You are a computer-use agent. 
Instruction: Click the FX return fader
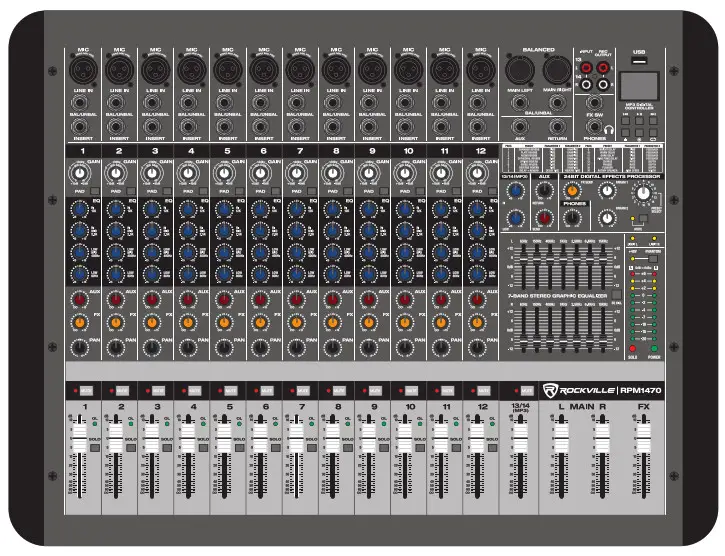pos(644,437)
